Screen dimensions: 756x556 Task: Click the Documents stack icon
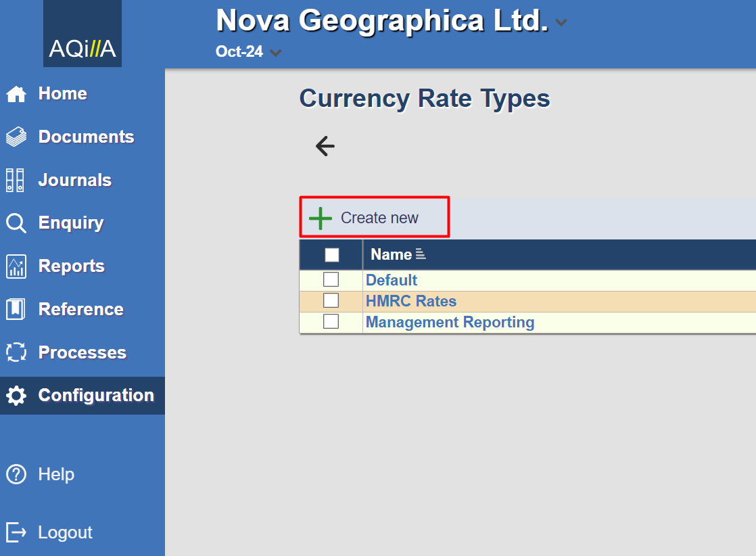[x=16, y=137]
